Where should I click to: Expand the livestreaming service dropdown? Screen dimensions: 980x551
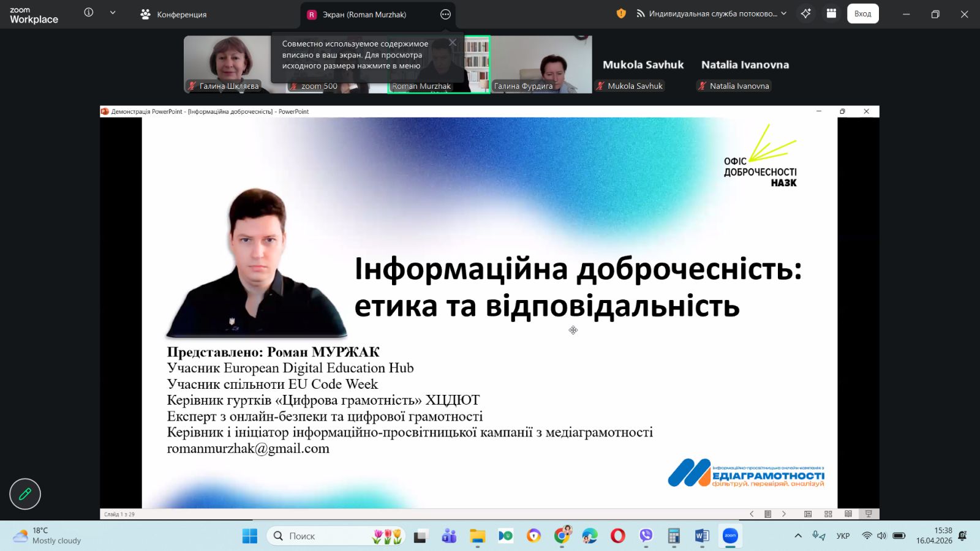pyautogui.click(x=783, y=13)
